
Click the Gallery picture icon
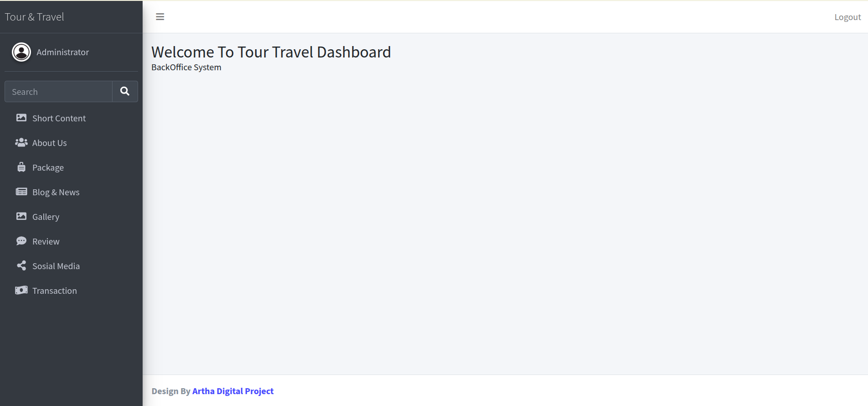coord(21,216)
